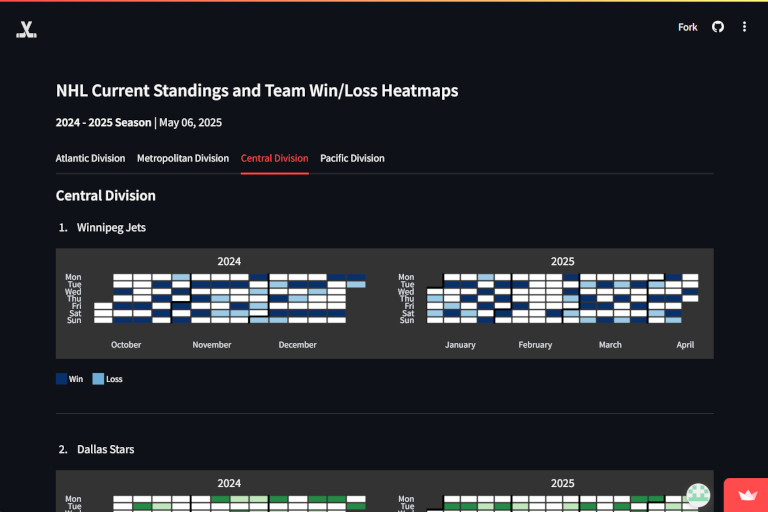
Task: Open the three-dot options menu
Action: [744, 27]
